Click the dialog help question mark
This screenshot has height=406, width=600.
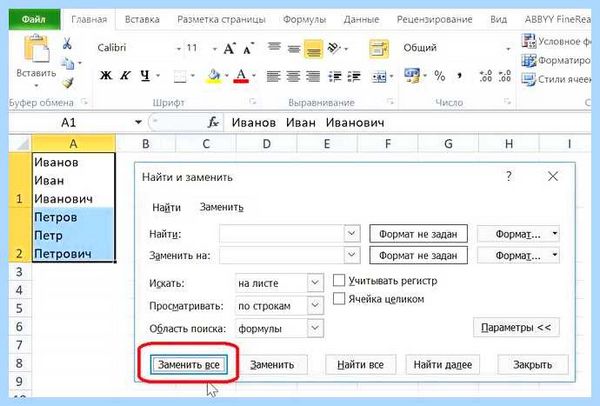[509, 176]
